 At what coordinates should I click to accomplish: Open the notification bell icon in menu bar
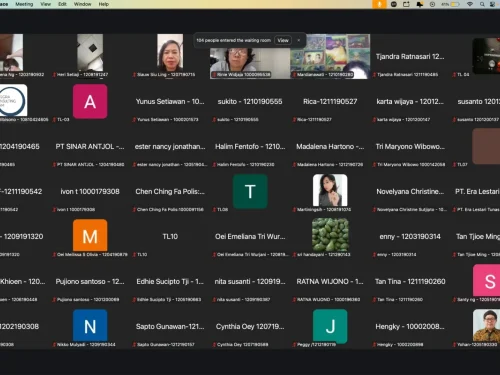click(x=420, y=4)
